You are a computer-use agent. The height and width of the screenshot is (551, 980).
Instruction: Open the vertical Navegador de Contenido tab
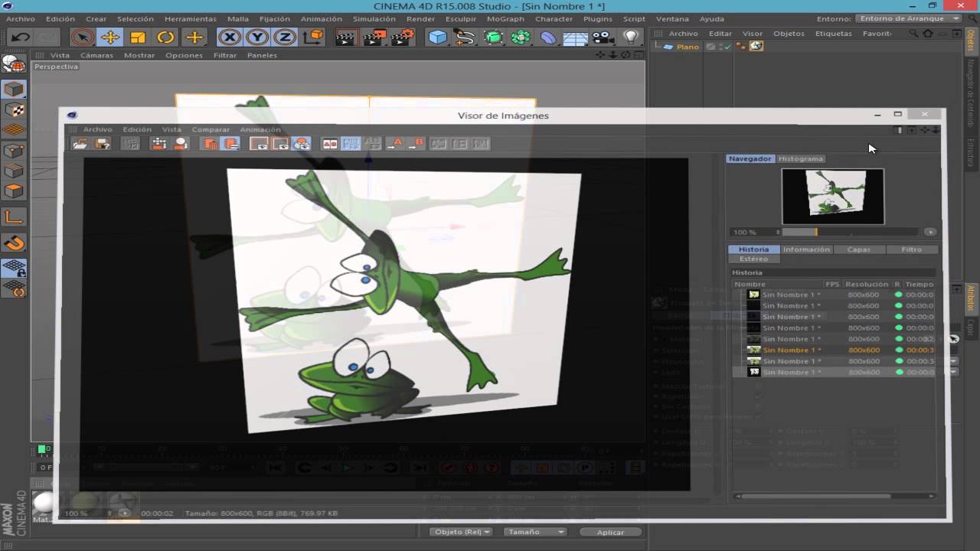pyautogui.click(x=970, y=93)
